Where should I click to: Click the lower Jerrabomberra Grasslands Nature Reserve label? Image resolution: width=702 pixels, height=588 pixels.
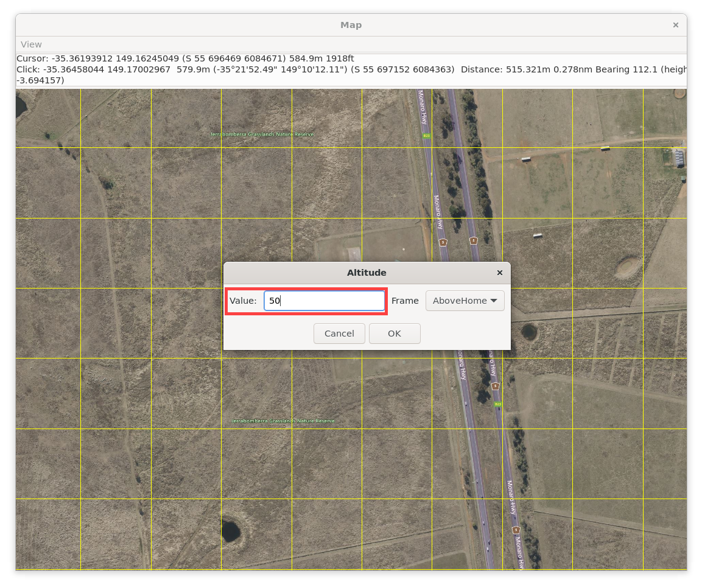pos(283,421)
